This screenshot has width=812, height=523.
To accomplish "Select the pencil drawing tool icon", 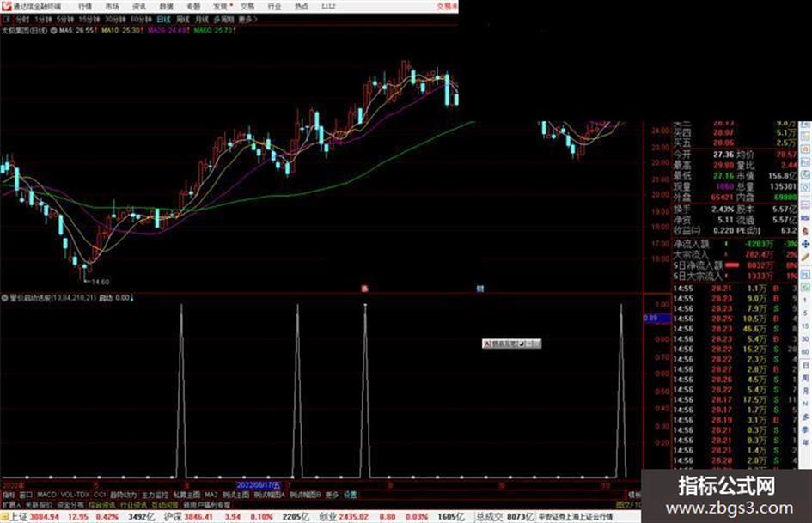I will [x=805, y=257].
